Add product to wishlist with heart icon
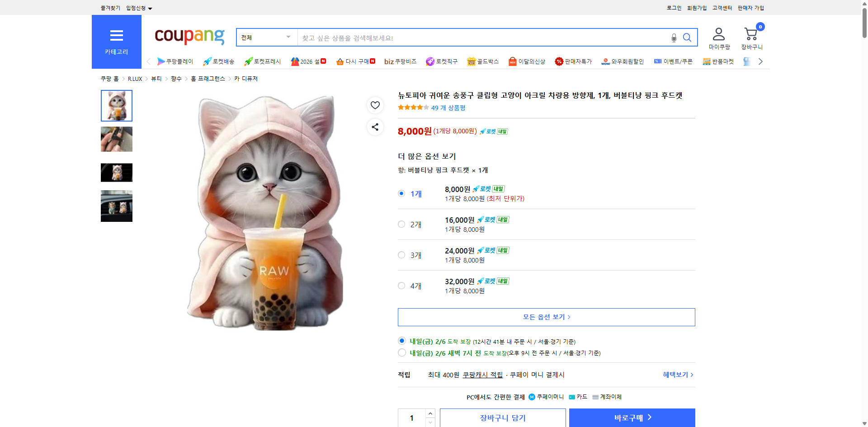Screen dimensions: 868x427 375,105
